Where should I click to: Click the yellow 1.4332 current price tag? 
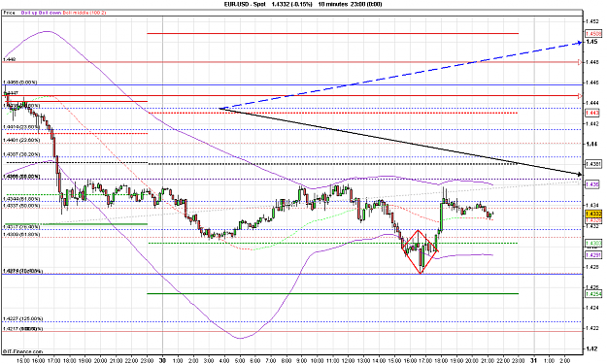(593, 214)
